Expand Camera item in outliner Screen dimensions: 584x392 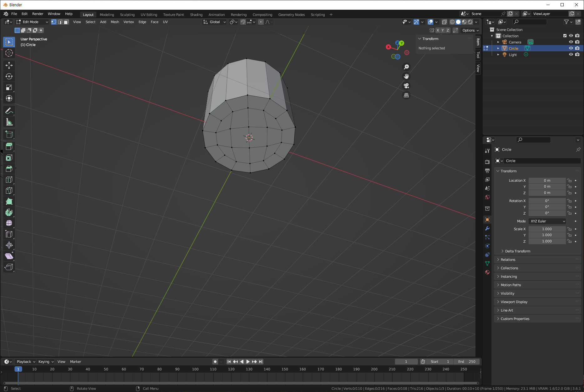click(x=498, y=42)
